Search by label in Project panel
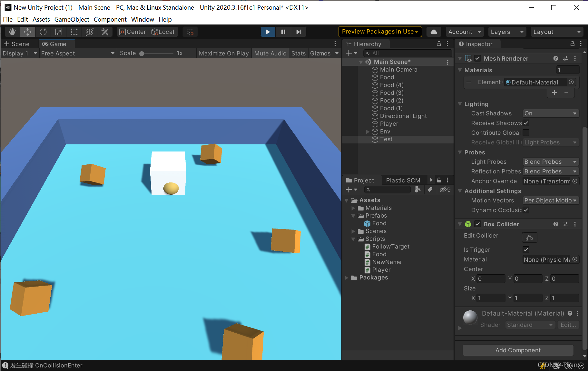The image size is (588, 371). [430, 190]
